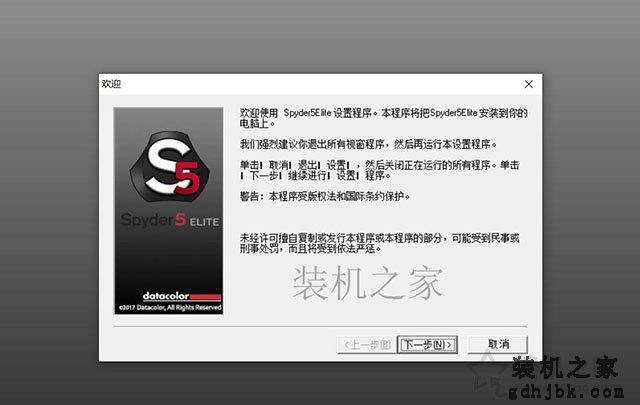Click the disabled 上一步(B) back button
Viewport: 640px width, 405px height.
[367, 345]
